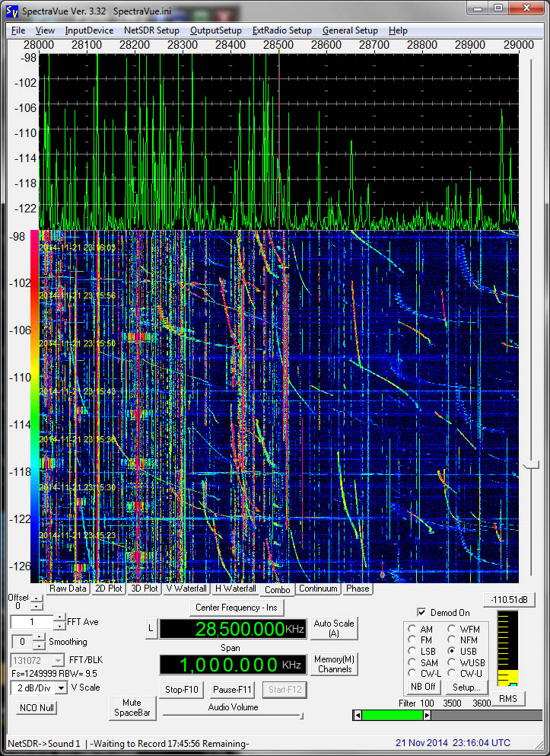
Task: Click the 'Waiting to Record 17:45:56 Remaining' status text
Action: pos(169,744)
